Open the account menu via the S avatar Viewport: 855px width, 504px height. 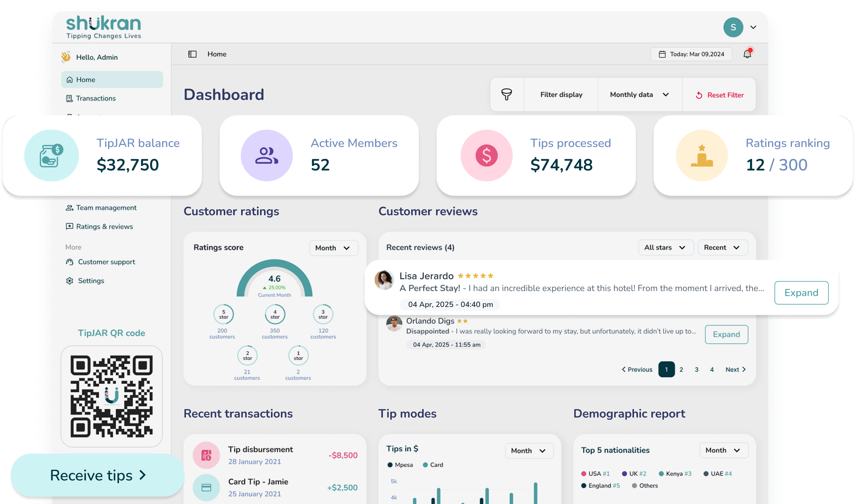click(x=734, y=27)
